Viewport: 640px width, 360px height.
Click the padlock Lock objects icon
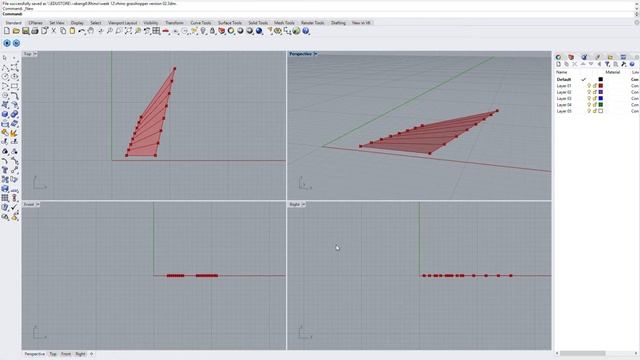[212, 31]
